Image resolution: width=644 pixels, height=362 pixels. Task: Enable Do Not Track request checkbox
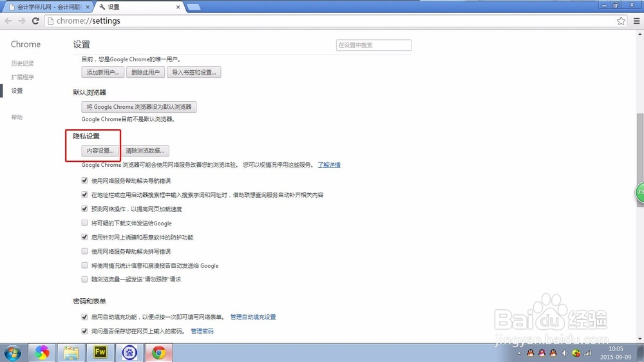pos(84,280)
